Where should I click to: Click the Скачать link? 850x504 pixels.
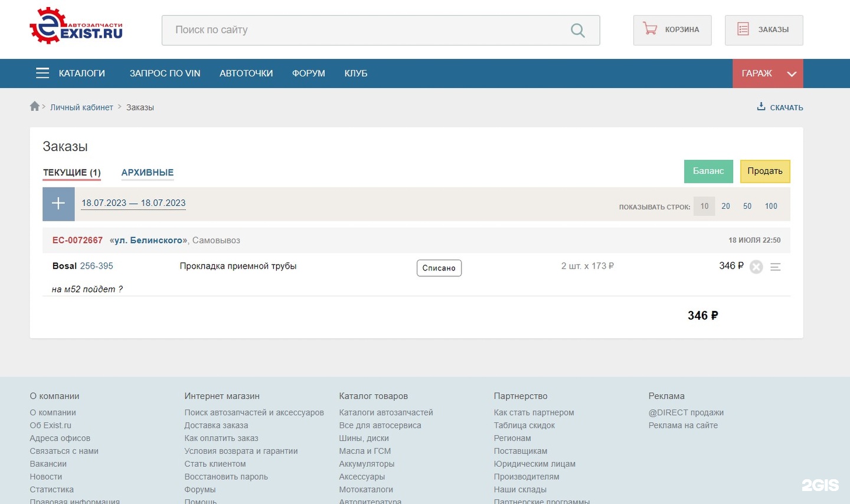click(x=786, y=107)
